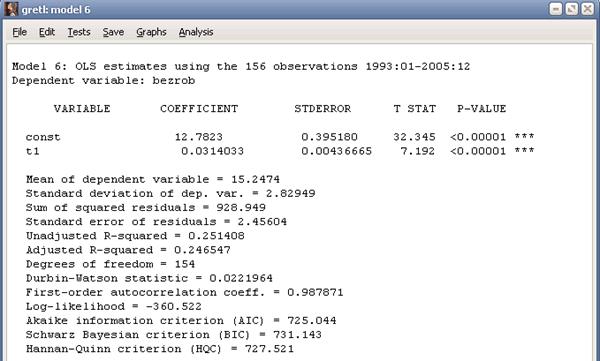Click standard error value 0.395180
600x361 pixels.
click(329, 137)
